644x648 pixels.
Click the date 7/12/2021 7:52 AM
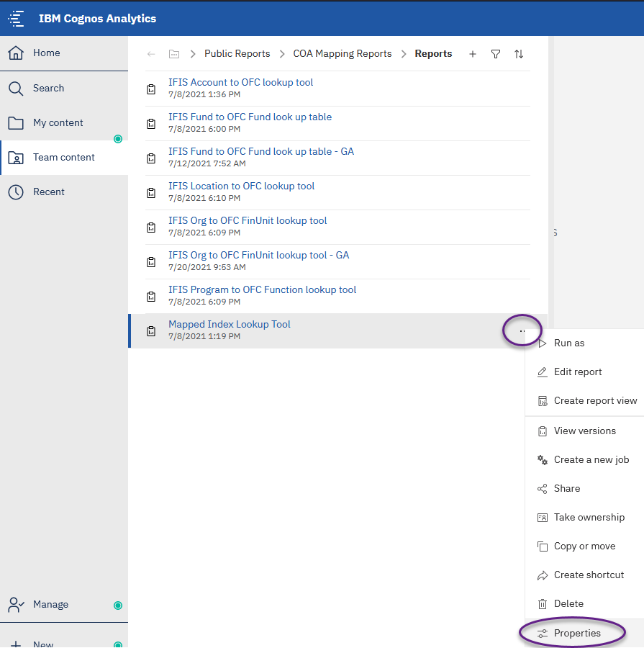tap(207, 163)
